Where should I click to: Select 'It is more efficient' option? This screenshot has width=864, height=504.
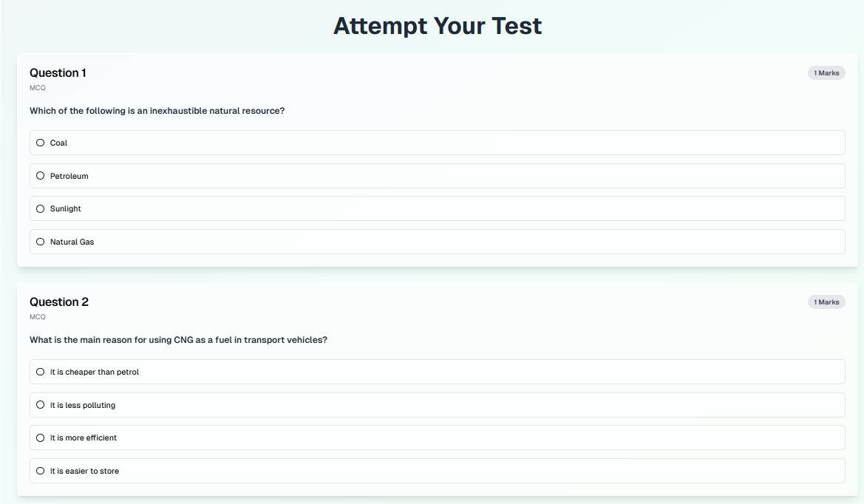click(40, 437)
